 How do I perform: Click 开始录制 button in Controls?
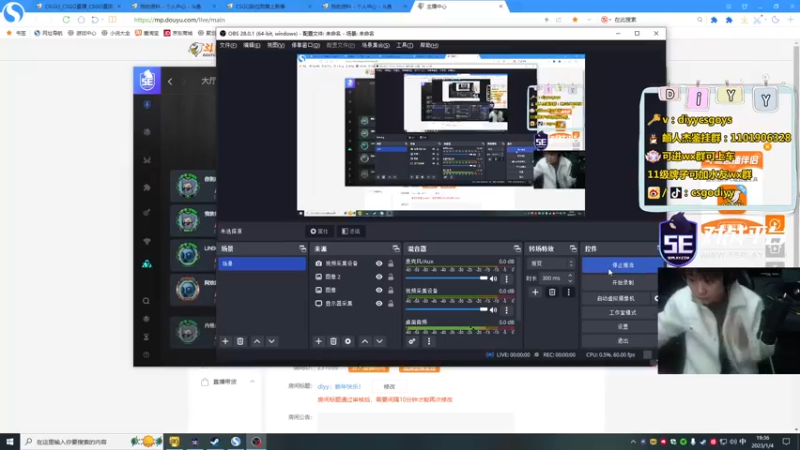click(x=622, y=282)
